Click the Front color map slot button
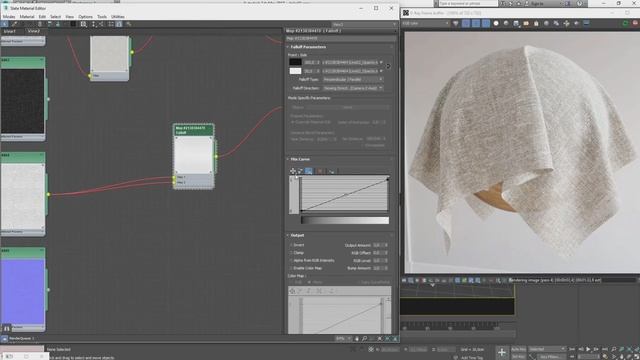The image size is (640, 360). (x=350, y=62)
